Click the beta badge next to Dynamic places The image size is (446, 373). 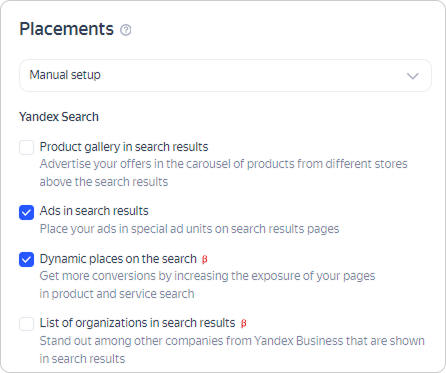205,259
